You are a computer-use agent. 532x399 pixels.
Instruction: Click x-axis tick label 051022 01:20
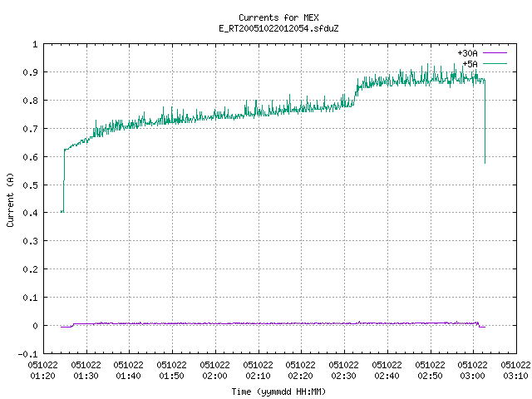click(x=42, y=370)
